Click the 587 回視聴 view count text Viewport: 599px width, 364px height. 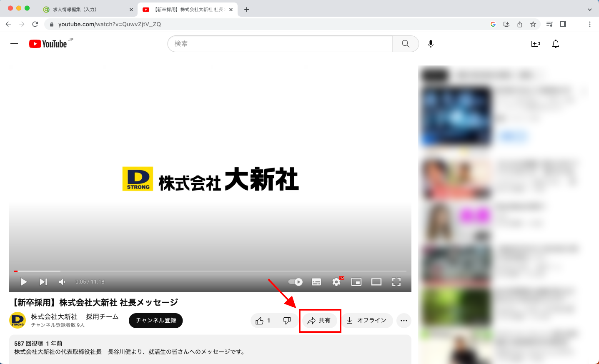click(29, 344)
